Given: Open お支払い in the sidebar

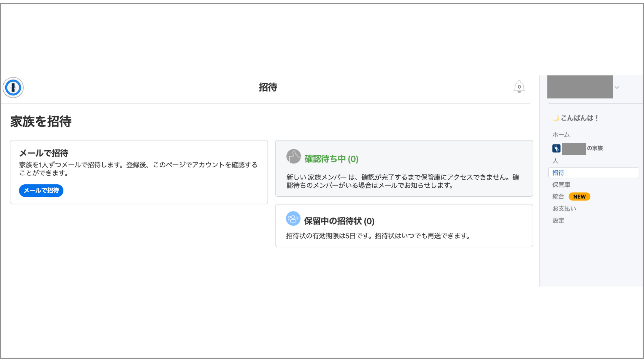Looking at the screenshot, I should point(564,208).
